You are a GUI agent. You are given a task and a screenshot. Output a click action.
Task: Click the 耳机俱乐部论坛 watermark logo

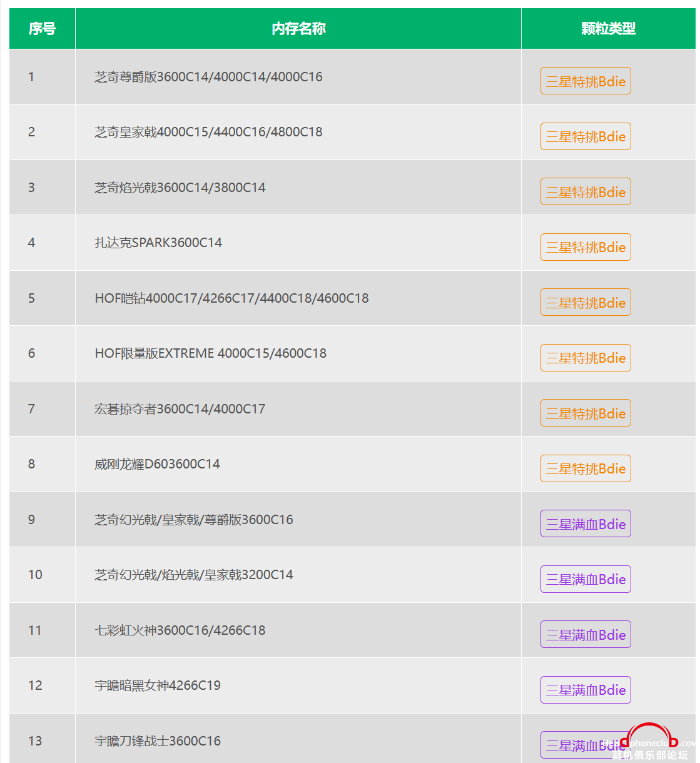(x=651, y=744)
